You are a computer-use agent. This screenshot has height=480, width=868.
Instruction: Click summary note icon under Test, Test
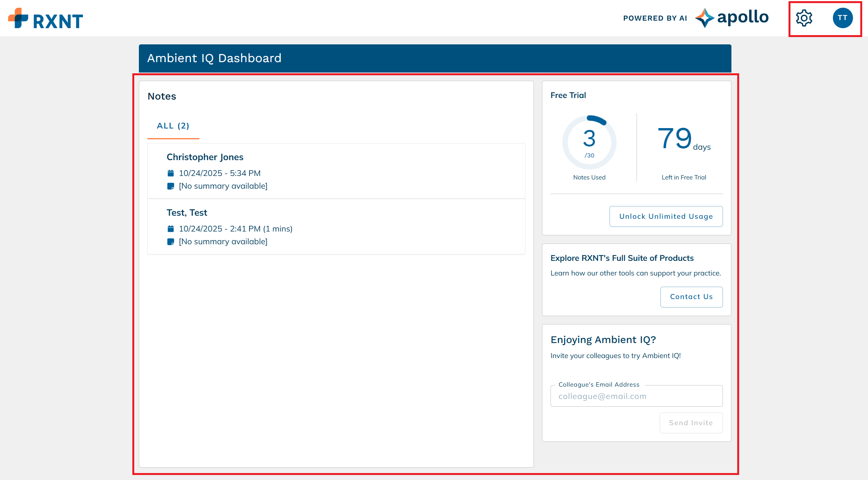171,242
